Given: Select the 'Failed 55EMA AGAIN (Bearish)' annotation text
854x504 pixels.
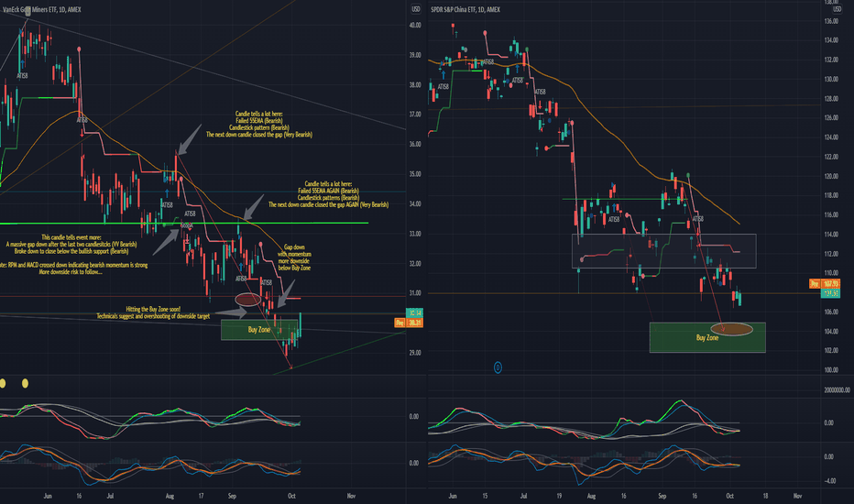Looking at the screenshot, I should click(x=328, y=191).
